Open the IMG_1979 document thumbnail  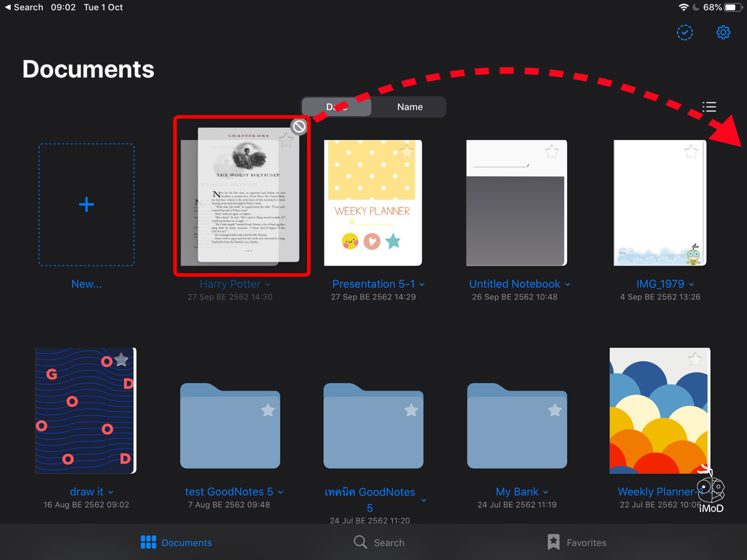click(660, 202)
